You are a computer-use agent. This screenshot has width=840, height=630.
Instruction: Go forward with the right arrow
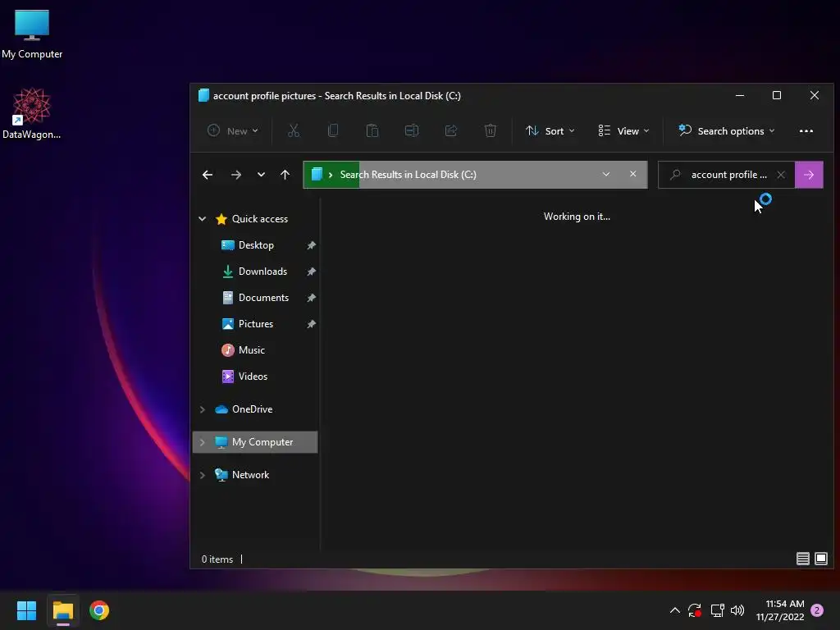click(235, 175)
